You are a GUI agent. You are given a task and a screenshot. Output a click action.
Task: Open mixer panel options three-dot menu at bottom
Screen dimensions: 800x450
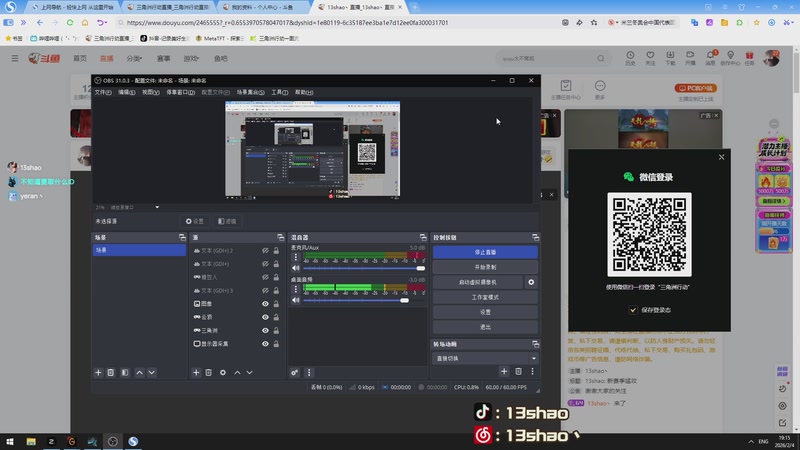coord(309,372)
